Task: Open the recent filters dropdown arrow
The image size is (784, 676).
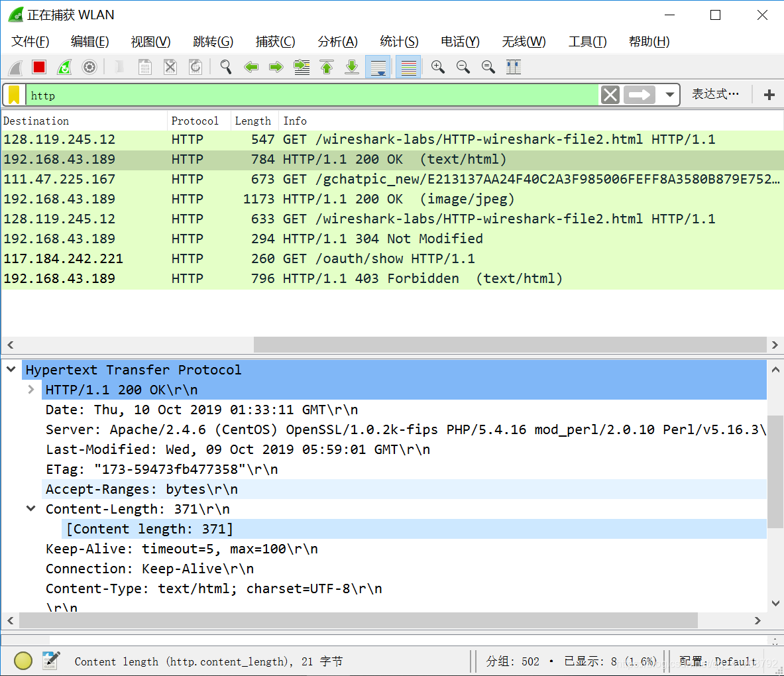Action: click(x=669, y=95)
